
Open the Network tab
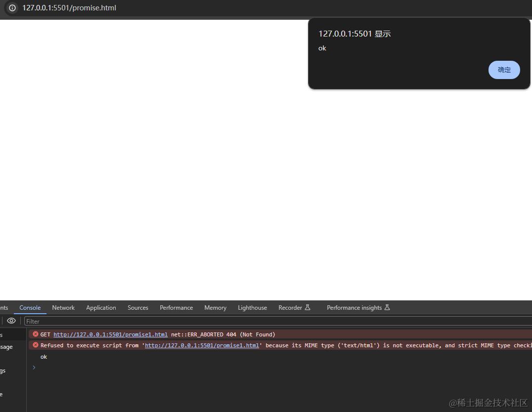[63, 308]
